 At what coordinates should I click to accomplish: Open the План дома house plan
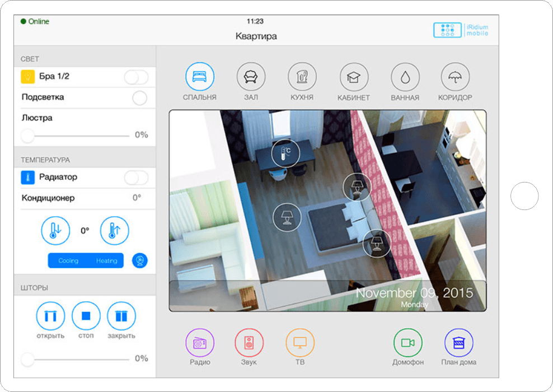coord(458,343)
